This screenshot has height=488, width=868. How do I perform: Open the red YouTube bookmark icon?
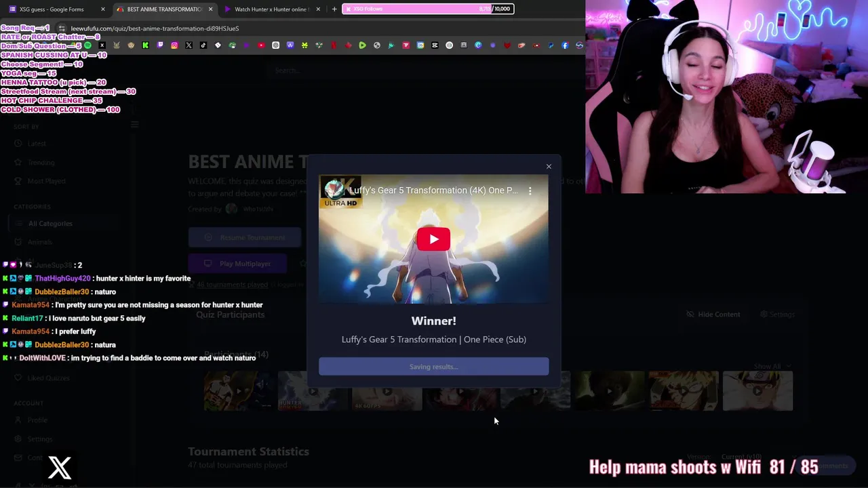point(261,45)
